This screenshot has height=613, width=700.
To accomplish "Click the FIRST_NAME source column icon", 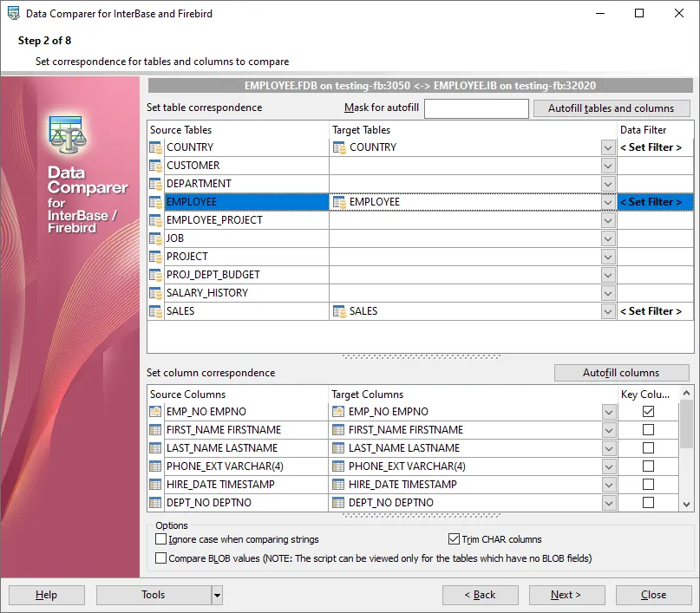I will coord(155,430).
